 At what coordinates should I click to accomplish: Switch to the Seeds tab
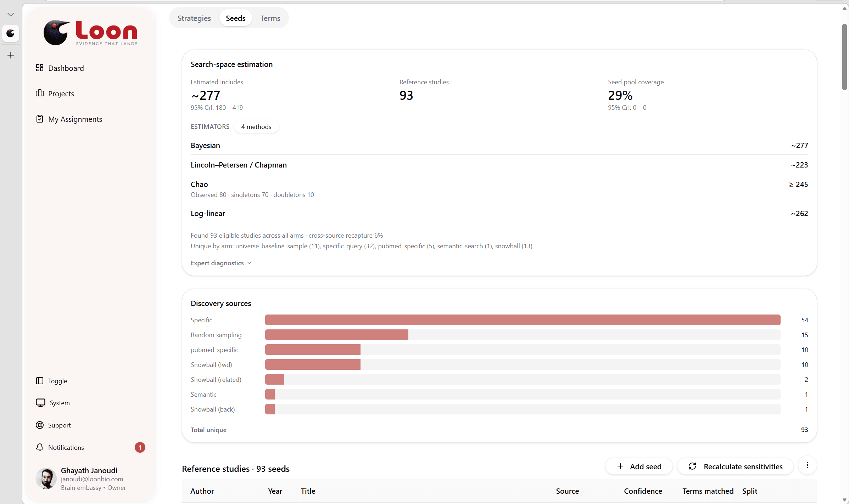point(235,18)
